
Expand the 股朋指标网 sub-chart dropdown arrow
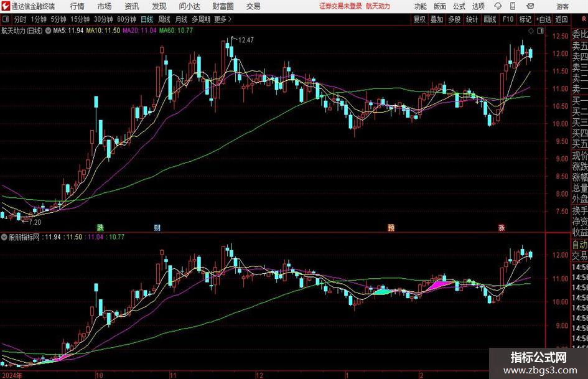point(4,237)
